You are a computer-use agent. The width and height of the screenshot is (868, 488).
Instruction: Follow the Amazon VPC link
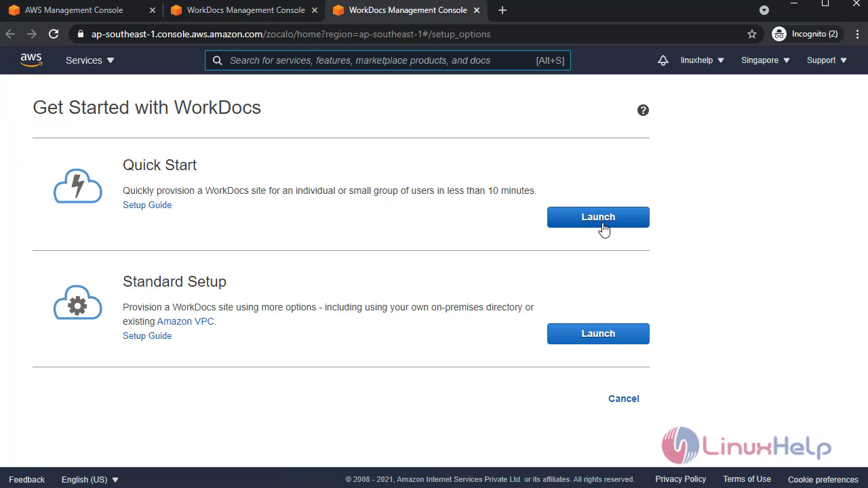(186, 321)
